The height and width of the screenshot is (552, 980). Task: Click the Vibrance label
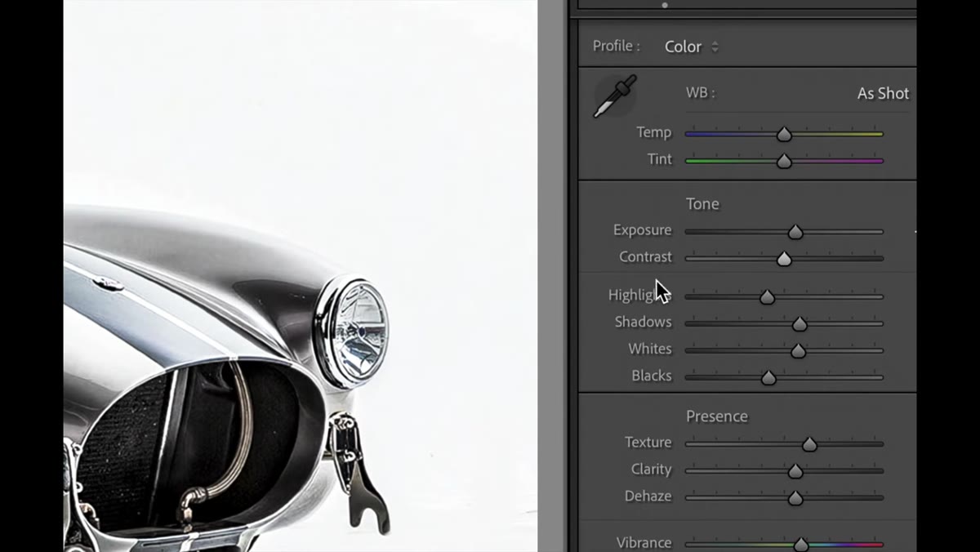point(644,542)
